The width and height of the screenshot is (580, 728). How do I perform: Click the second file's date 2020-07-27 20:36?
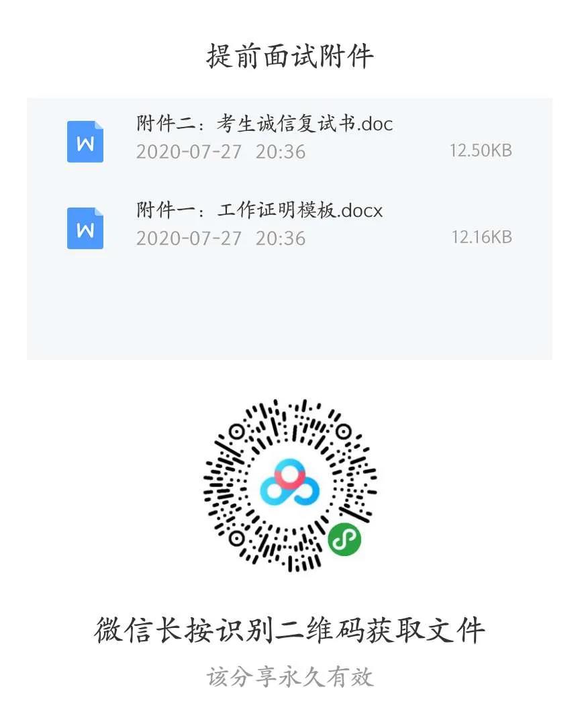221,238
